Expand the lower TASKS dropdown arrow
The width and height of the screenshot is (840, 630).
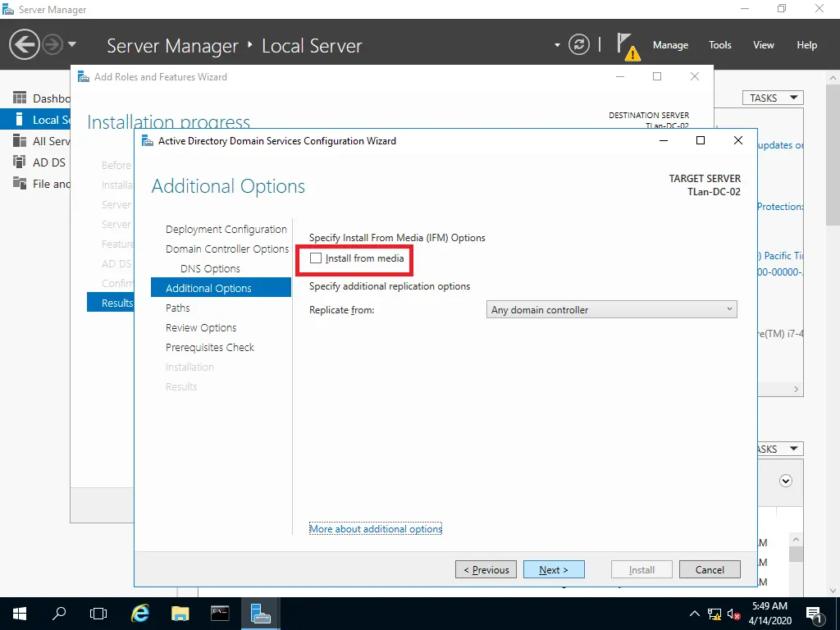click(794, 449)
